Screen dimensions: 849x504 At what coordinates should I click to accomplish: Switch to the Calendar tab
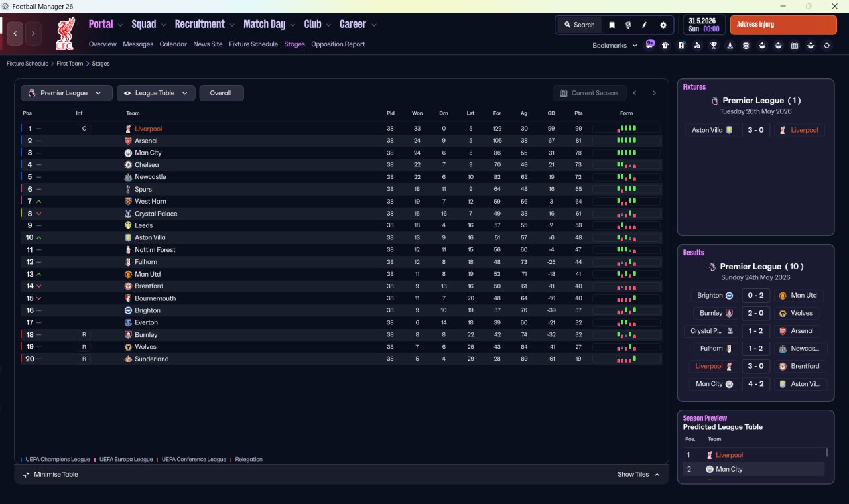[x=173, y=44]
